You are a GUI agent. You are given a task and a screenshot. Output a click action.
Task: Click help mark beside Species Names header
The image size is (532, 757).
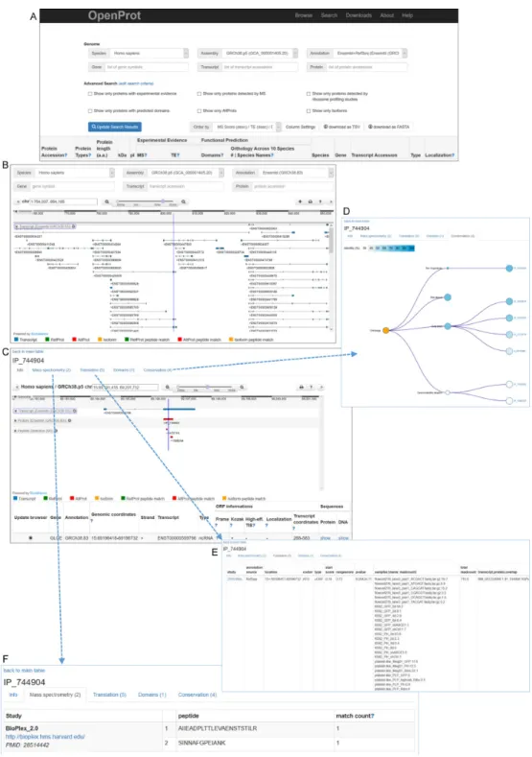(272, 155)
